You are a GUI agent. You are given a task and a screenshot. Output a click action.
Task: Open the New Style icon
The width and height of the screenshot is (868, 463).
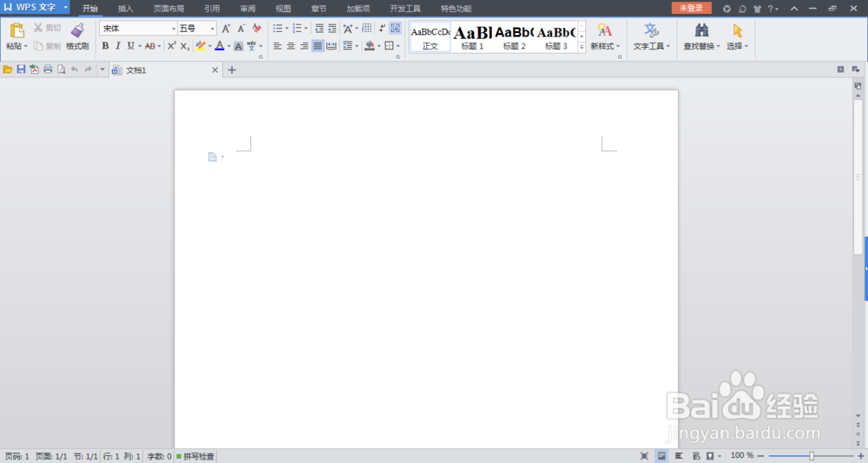tap(604, 30)
